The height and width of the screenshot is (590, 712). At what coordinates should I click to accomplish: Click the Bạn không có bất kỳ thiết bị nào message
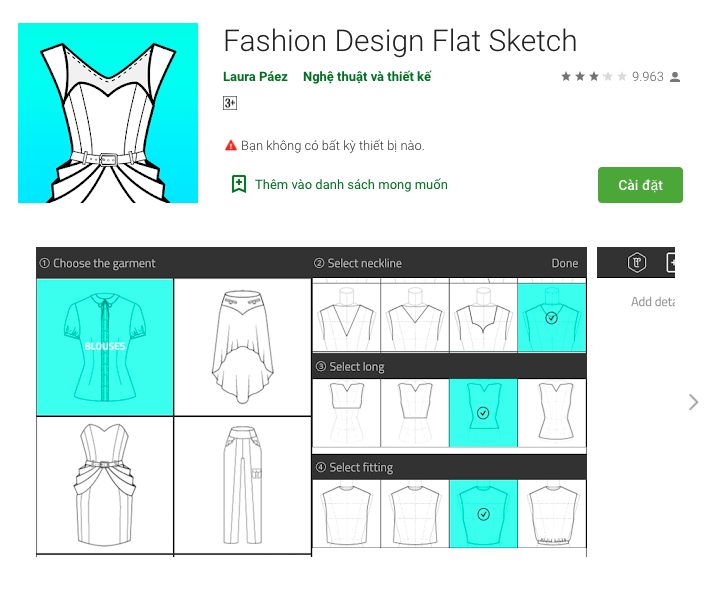coord(333,146)
